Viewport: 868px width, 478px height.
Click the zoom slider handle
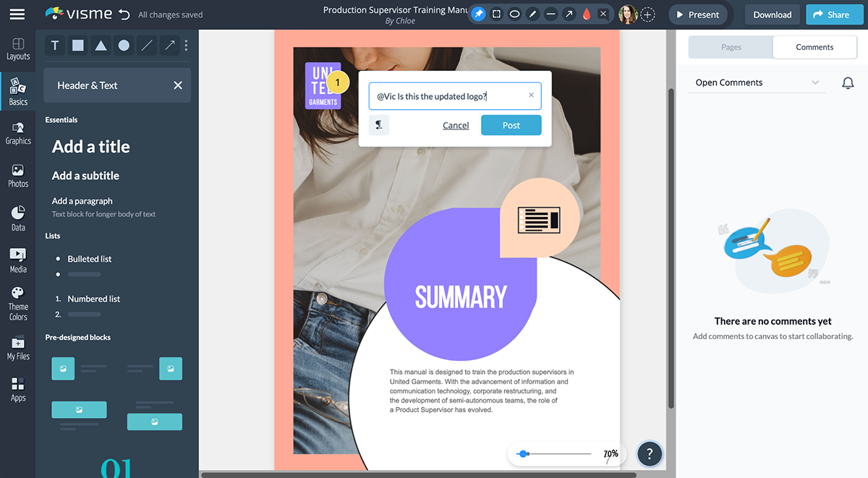(523, 453)
